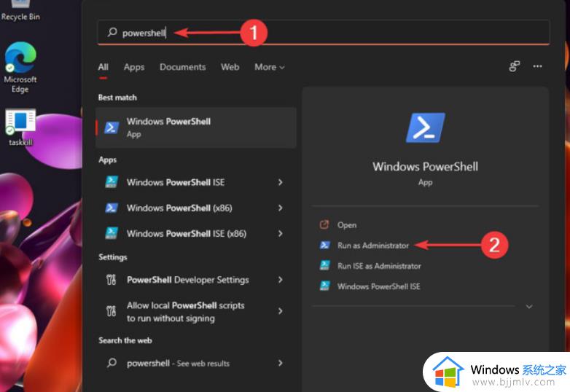Switch to the Documents filter tab
570x392 pixels.
click(182, 67)
